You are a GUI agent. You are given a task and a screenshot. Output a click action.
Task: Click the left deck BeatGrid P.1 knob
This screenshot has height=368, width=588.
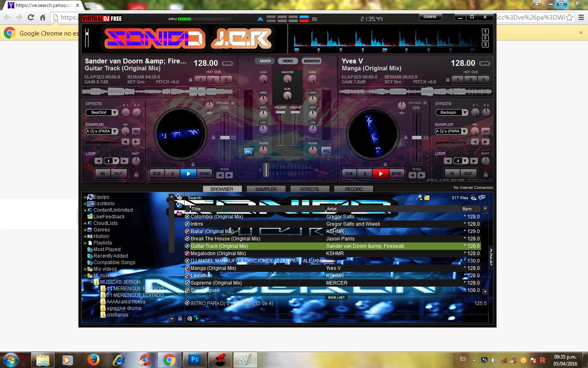click(126, 112)
